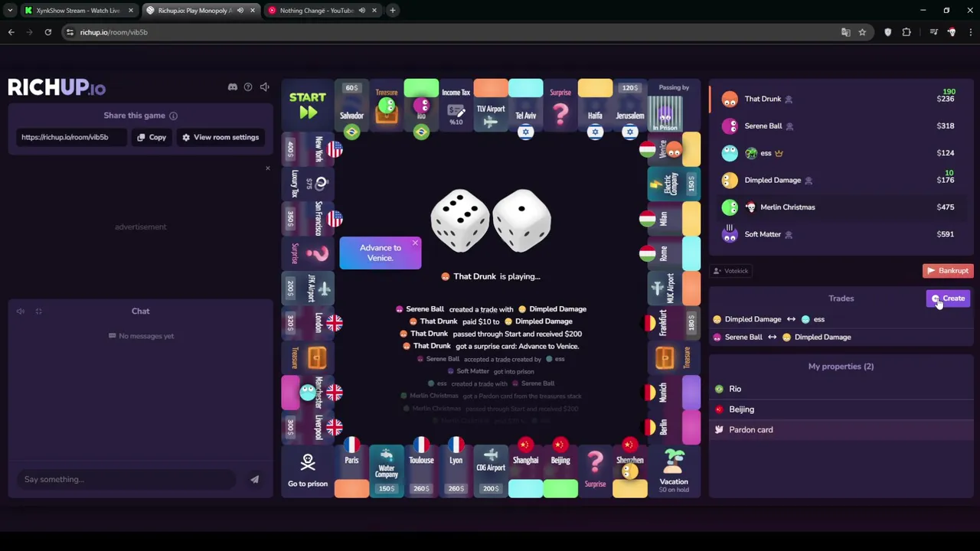Open View room settings

pyautogui.click(x=220, y=137)
